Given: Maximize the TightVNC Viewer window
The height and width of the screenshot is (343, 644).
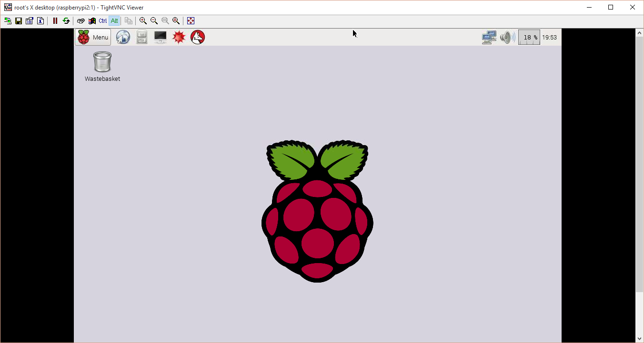Looking at the screenshot, I should point(611,7).
